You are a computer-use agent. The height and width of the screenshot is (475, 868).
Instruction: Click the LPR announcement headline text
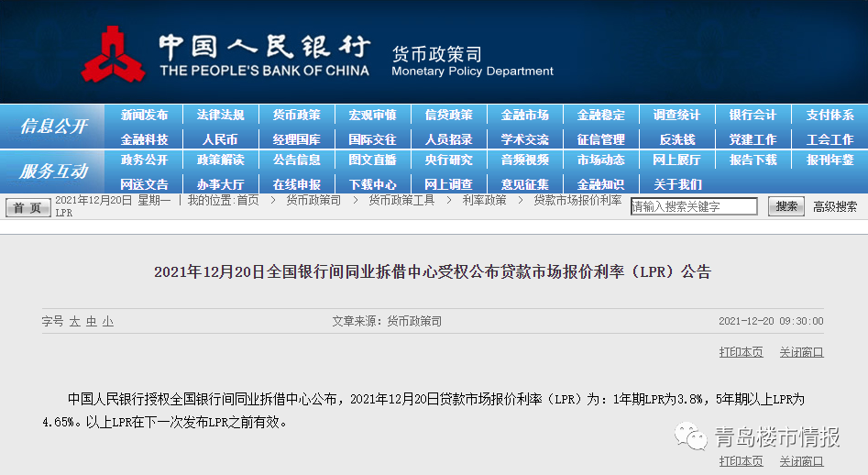click(x=433, y=271)
